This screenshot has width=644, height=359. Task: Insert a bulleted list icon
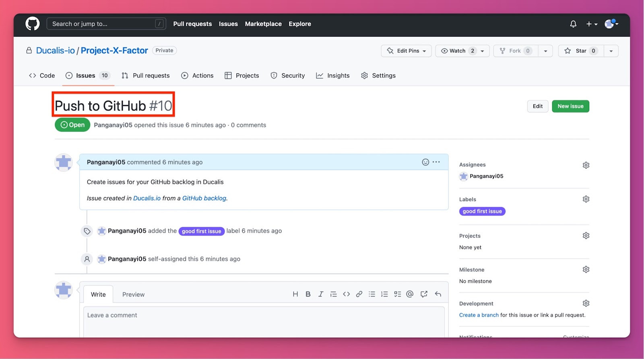pos(372,294)
